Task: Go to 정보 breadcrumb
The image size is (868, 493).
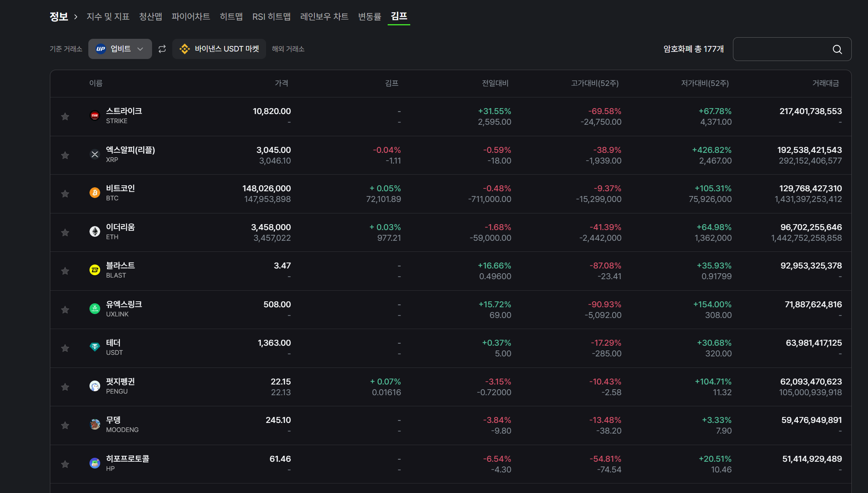Action: point(59,17)
